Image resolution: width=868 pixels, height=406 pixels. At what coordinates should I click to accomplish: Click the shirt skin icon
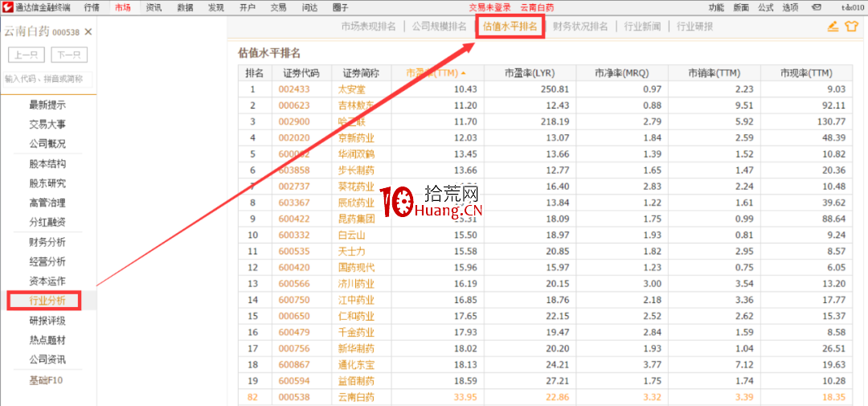[x=851, y=27]
